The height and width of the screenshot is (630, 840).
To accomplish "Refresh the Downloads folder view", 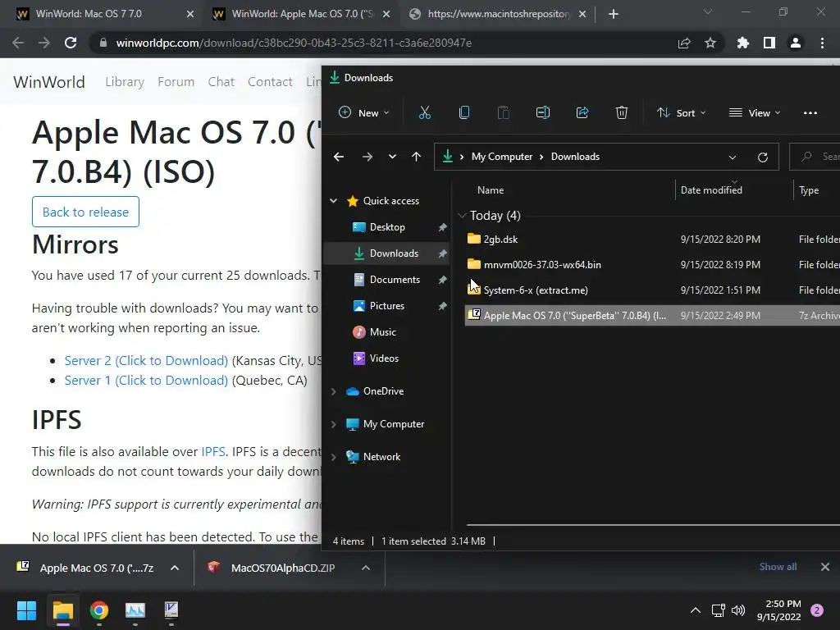I will 763,157.
